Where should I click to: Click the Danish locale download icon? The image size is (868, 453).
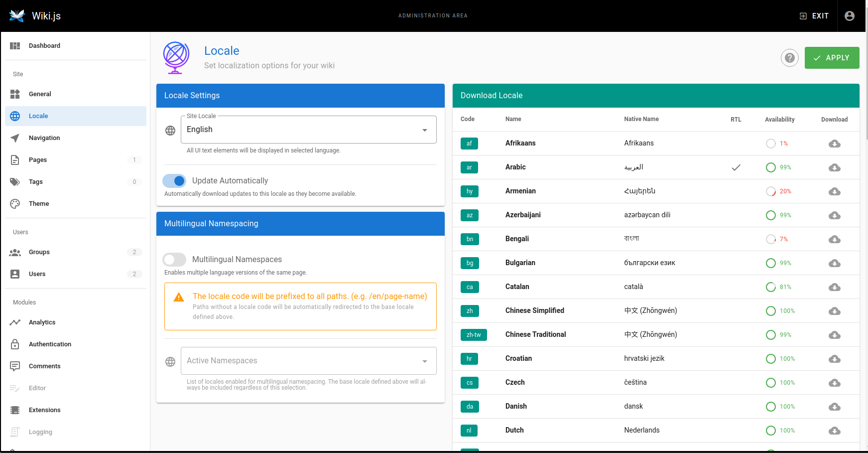pos(834,407)
